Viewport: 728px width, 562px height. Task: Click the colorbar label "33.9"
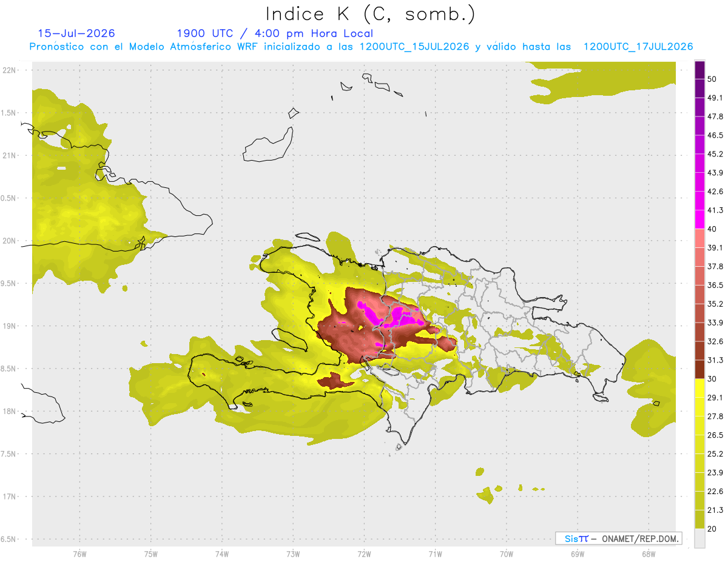[x=715, y=323]
